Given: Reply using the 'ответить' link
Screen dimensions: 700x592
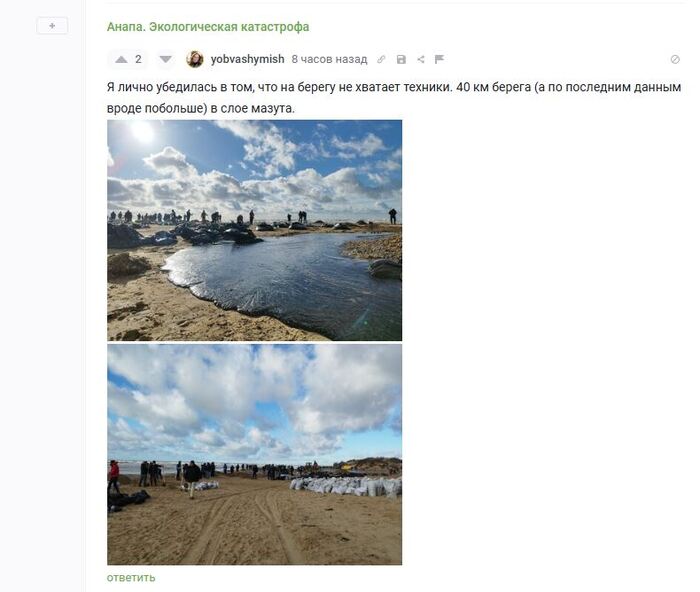Looking at the screenshot, I should tap(131, 577).
